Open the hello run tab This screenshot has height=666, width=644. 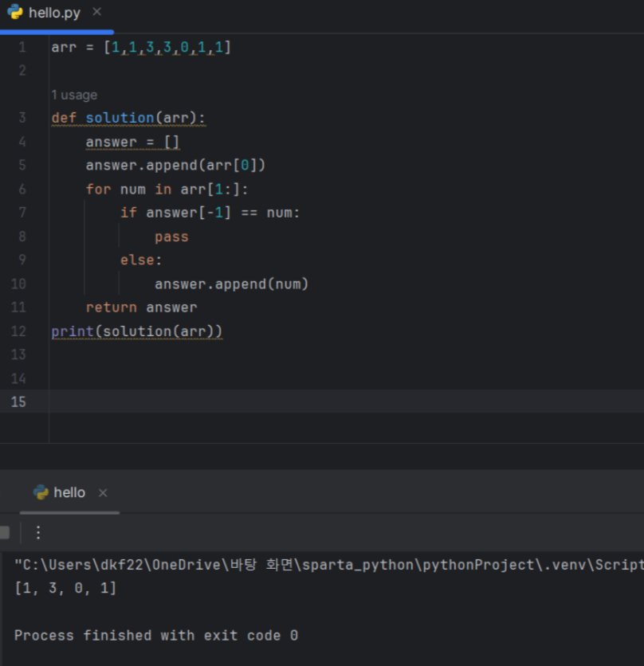[69, 492]
